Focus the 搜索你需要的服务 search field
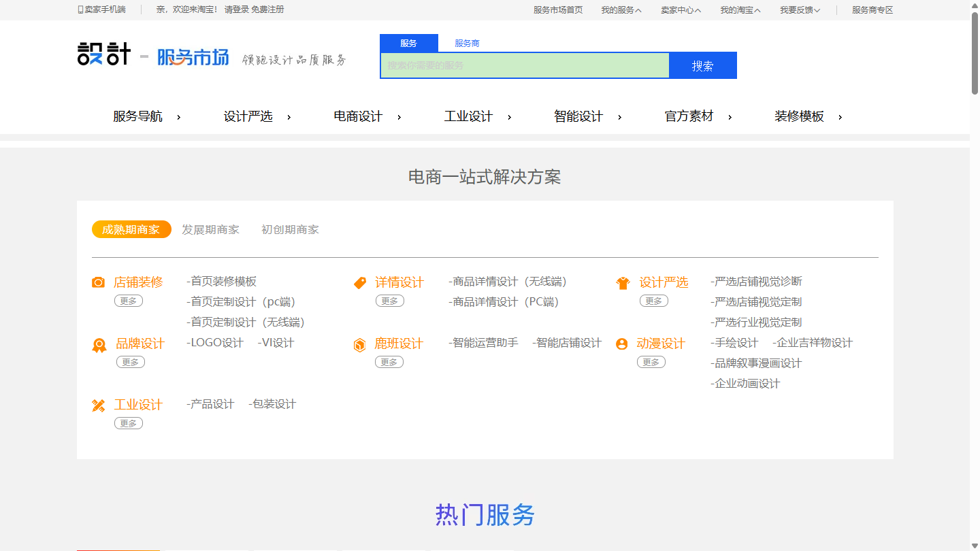980x551 pixels. (525, 65)
